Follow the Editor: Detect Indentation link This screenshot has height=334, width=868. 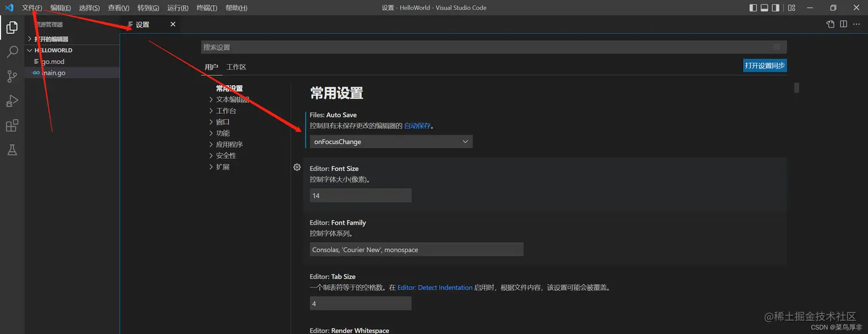click(435, 287)
